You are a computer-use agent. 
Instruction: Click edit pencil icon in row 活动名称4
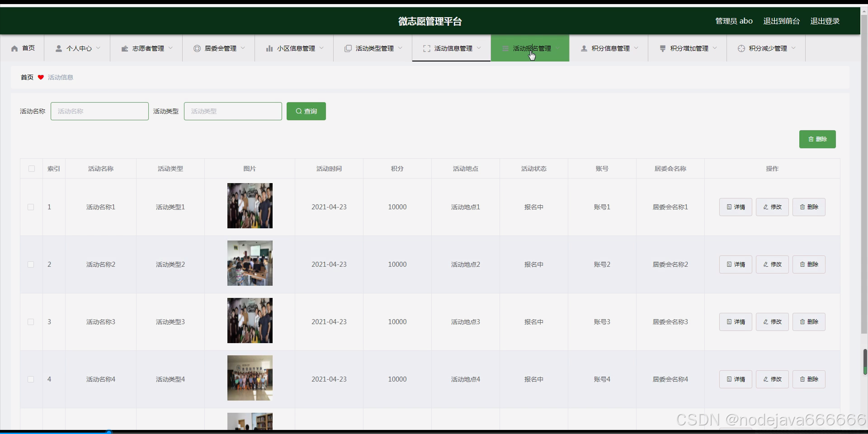click(x=766, y=379)
